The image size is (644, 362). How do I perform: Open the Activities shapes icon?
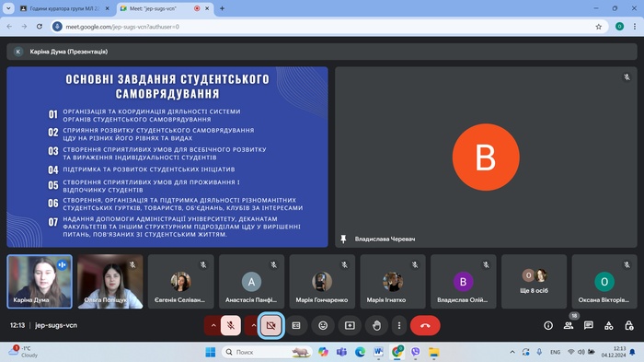609,325
